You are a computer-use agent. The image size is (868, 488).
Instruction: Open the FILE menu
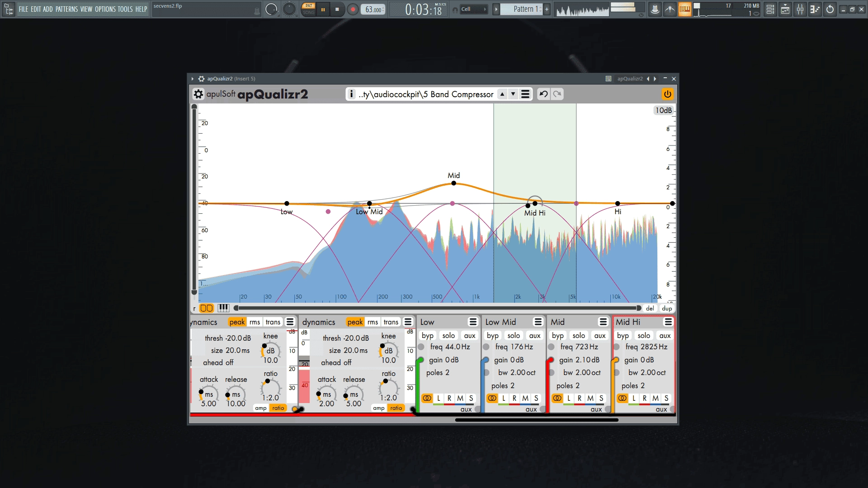pos(24,9)
